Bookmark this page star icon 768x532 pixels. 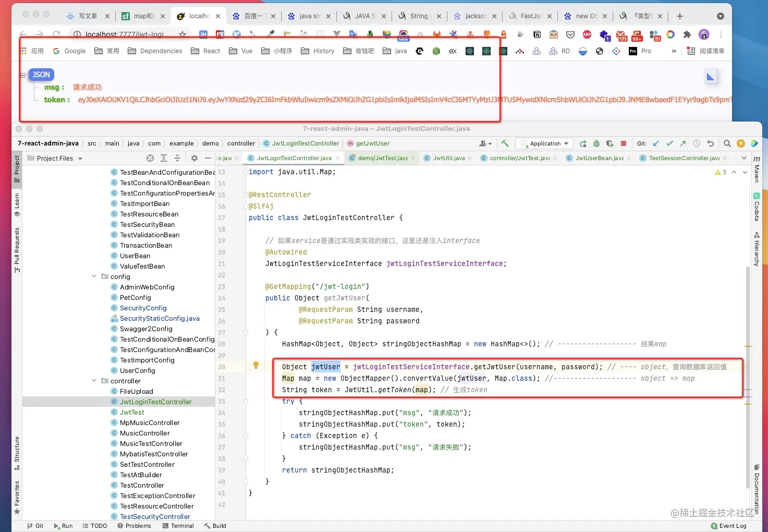pos(182,34)
